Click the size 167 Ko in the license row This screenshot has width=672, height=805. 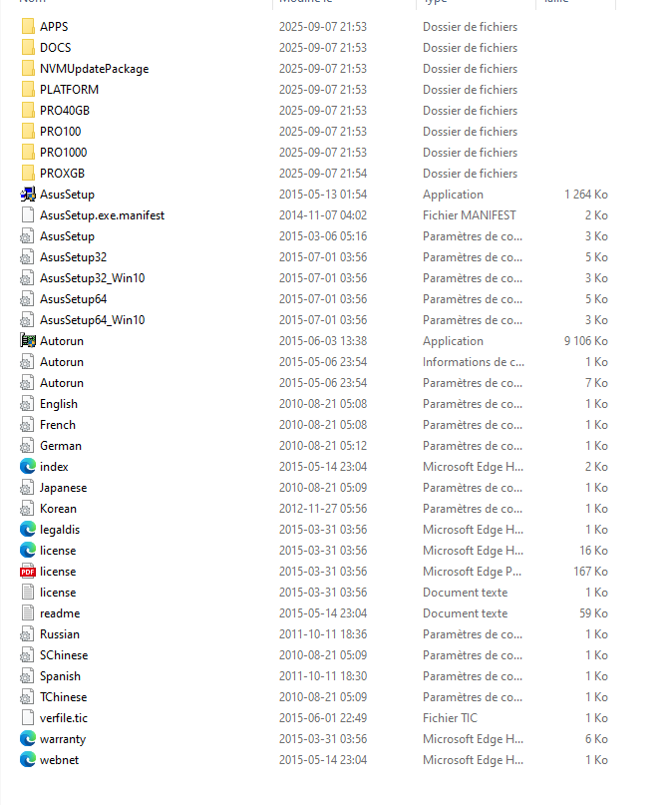(x=590, y=572)
